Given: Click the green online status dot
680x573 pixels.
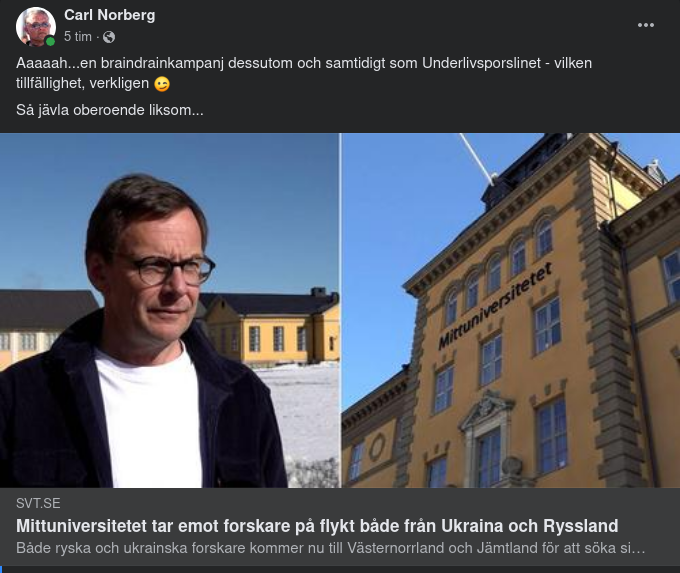Looking at the screenshot, I should pos(50,42).
